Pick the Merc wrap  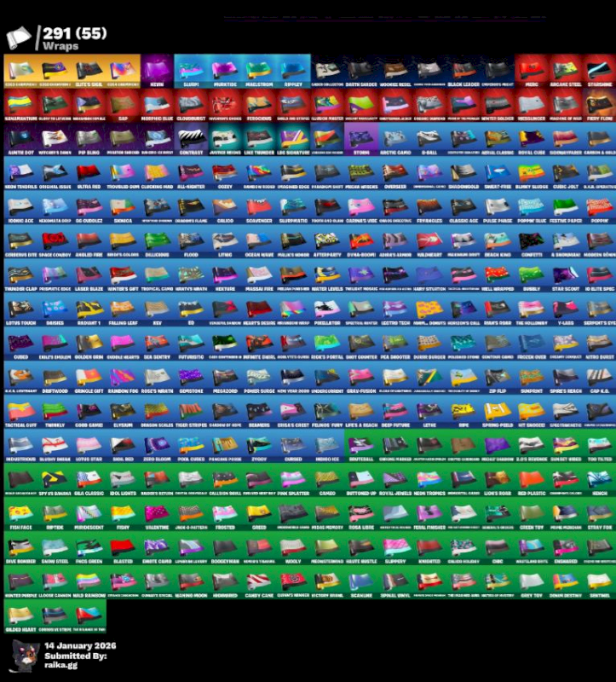point(532,71)
